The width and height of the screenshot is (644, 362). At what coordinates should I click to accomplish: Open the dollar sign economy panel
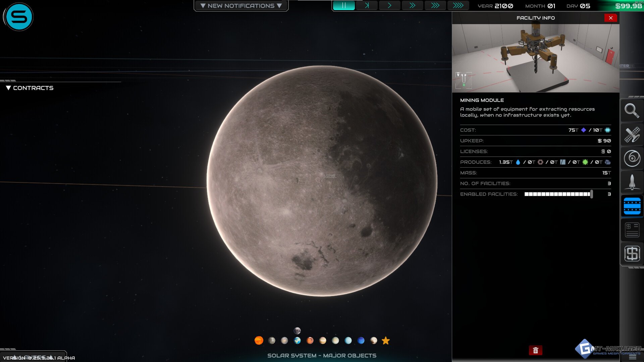pos(632,253)
